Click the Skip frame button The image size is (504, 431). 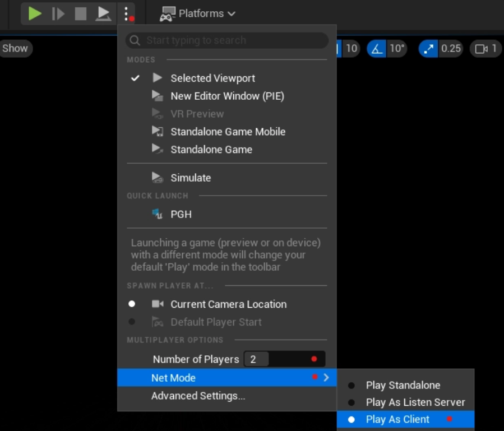pyautogui.click(x=58, y=14)
